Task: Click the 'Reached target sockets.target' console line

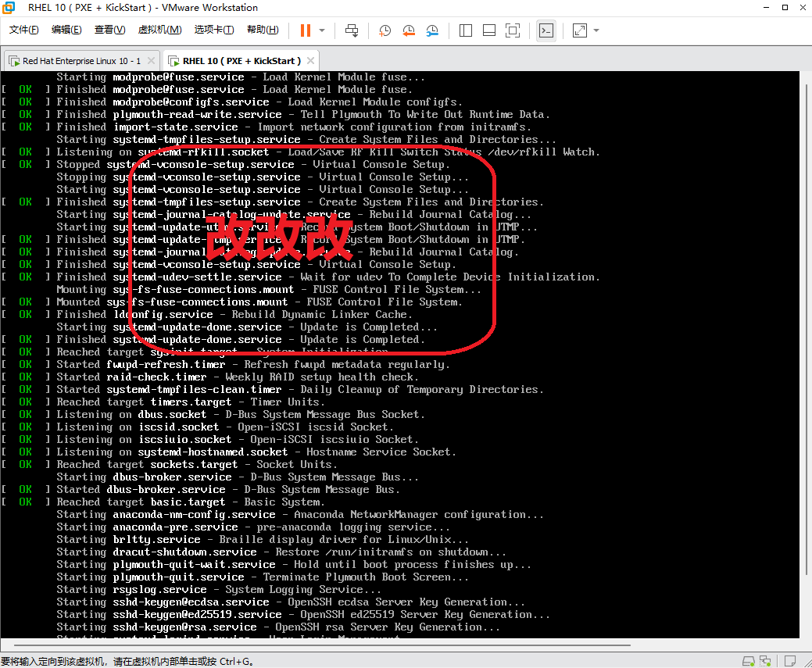Action: tap(169, 465)
